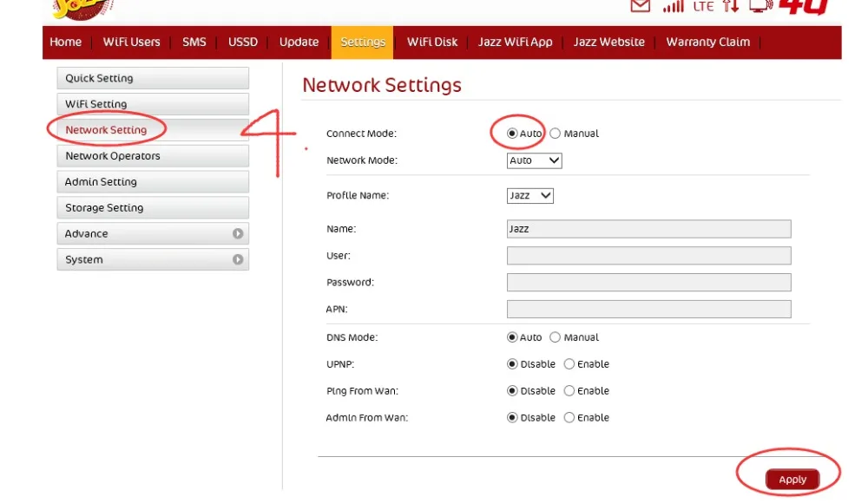Select Network Setting in sidebar
Viewport: 868px width, 503px height.
[153, 130]
